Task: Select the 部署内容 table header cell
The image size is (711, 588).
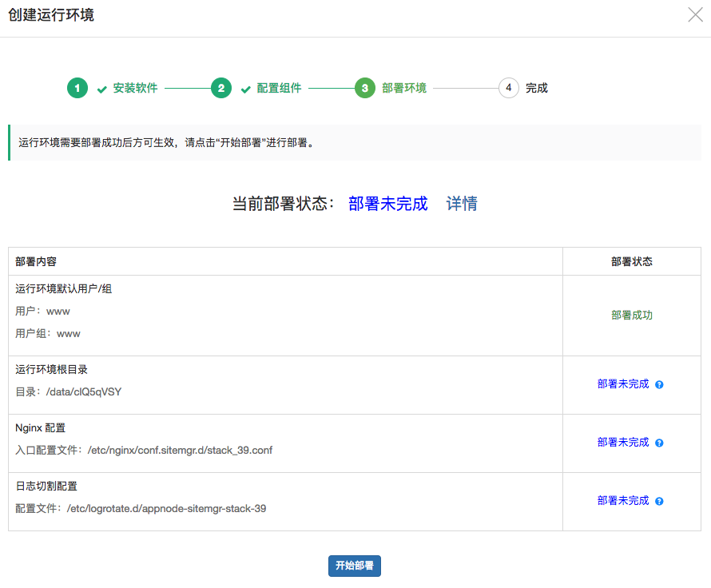Action: [37, 261]
